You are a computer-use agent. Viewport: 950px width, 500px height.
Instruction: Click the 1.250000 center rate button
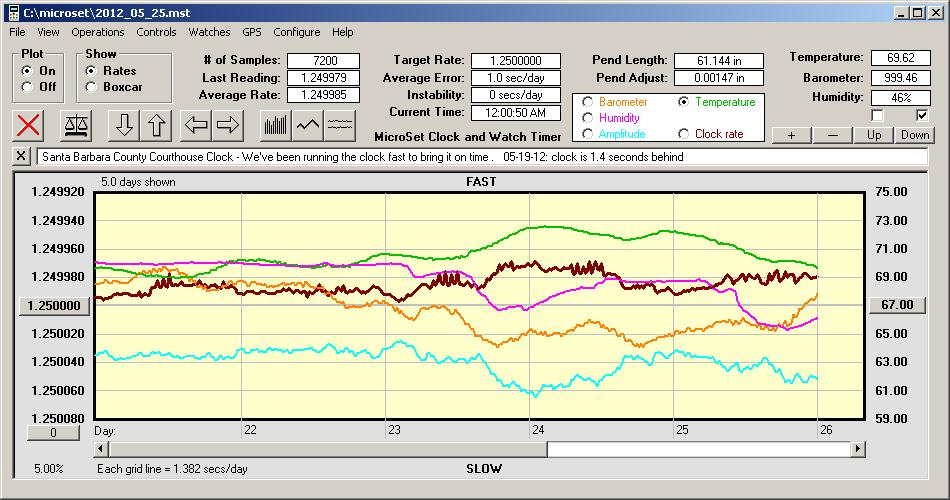tap(55, 305)
